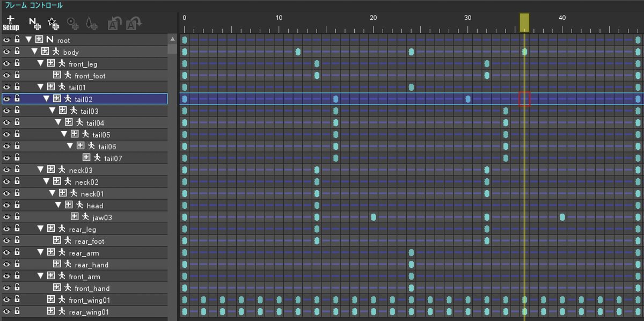
Task: Select the tail07 part name
Action: (113, 158)
